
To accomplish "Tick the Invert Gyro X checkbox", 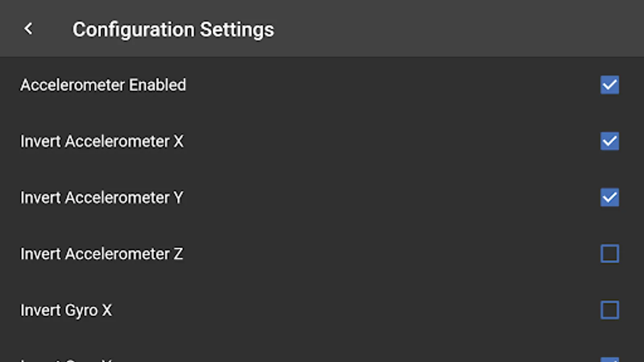I will click(610, 310).
